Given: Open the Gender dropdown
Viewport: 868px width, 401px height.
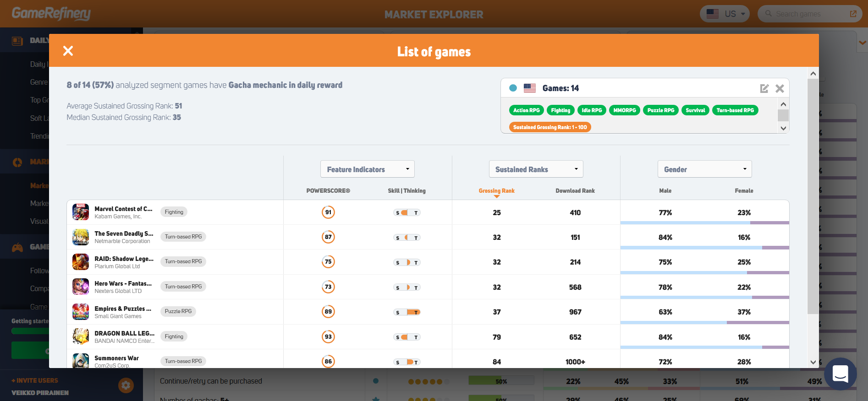Looking at the screenshot, I should click(x=705, y=169).
